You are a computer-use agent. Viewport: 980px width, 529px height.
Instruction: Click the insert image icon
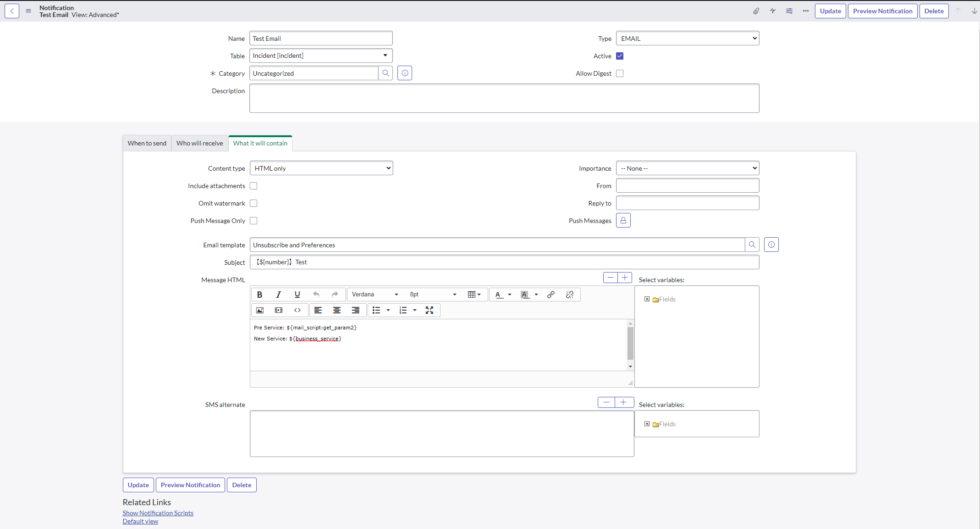[260, 311]
